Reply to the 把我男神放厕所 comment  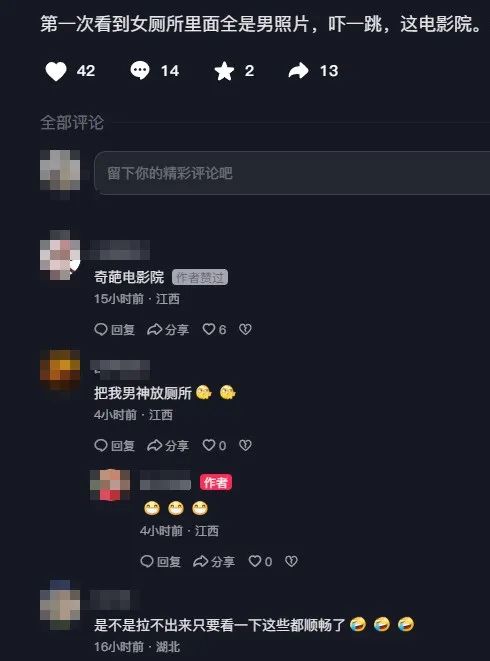point(114,445)
